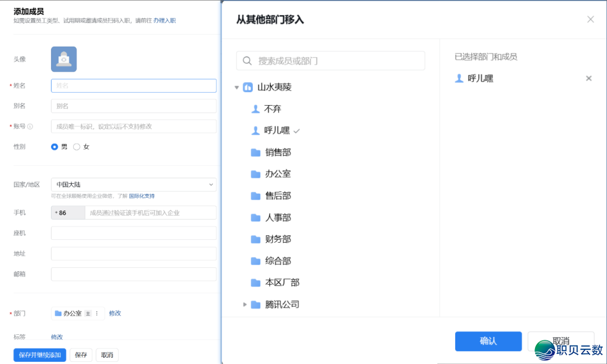Image resolution: width=607 pixels, height=364 pixels.
Task: Select member 不弃 person icon
Action: (256, 109)
